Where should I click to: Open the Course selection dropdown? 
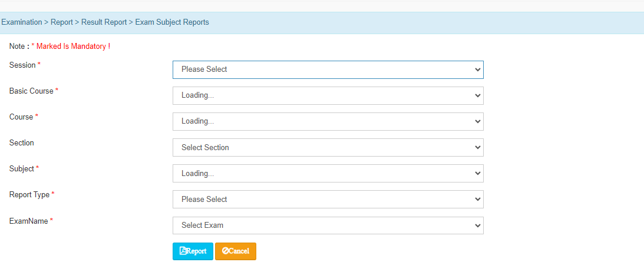pyautogui.click(x=328, y=121)
